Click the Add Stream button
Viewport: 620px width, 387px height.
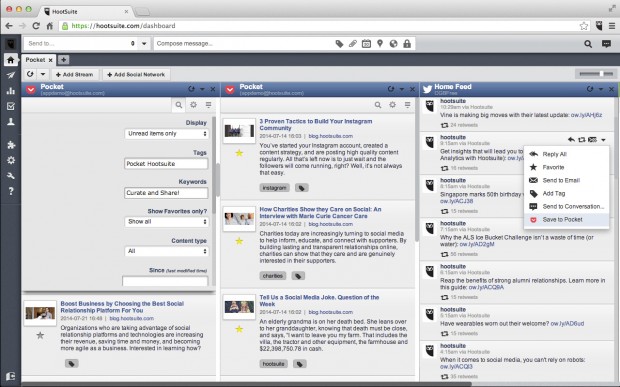(x=75, y=74)
